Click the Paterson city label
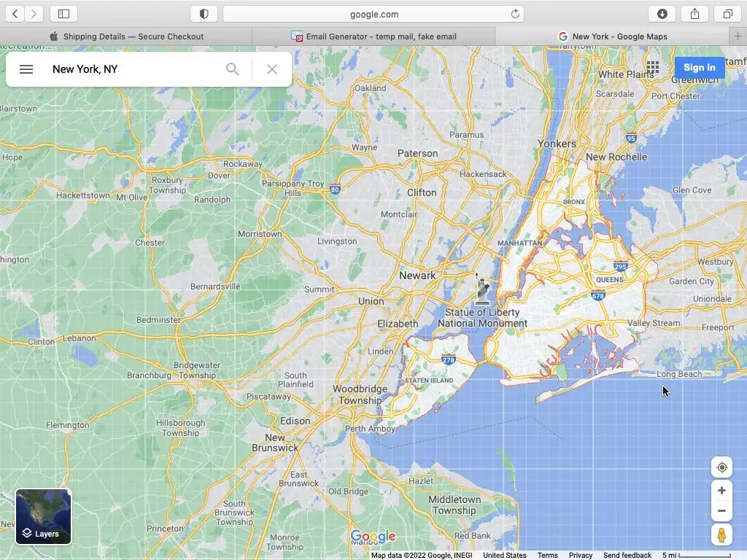This screenshot has width=747, height=560. pyautogui.click(x=418, y=153)
